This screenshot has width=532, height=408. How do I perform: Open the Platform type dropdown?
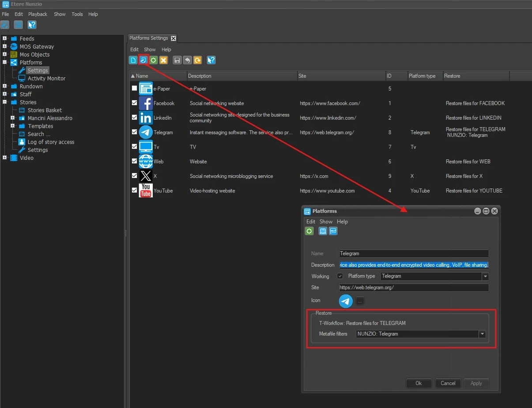(x=485, y=276)
